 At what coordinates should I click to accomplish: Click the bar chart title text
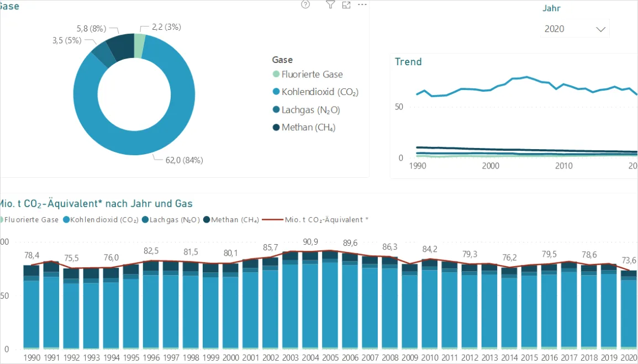[96, 204]
